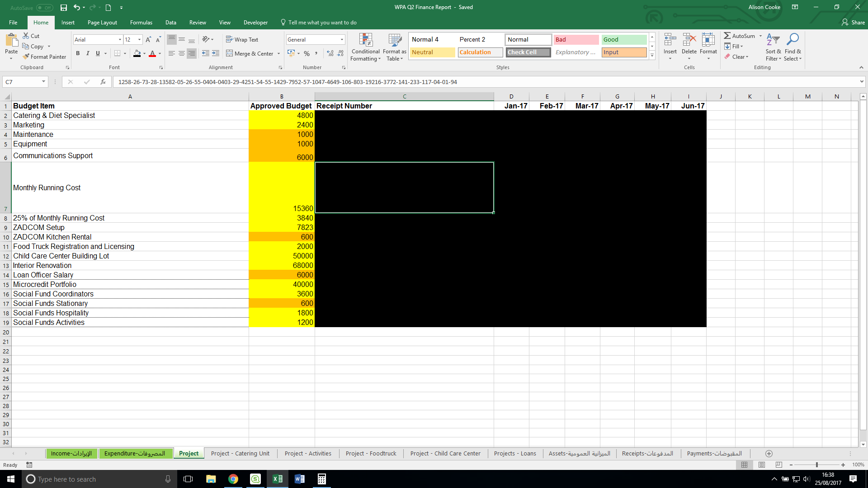Click the Format Painter icon

[x=26, y=57]
